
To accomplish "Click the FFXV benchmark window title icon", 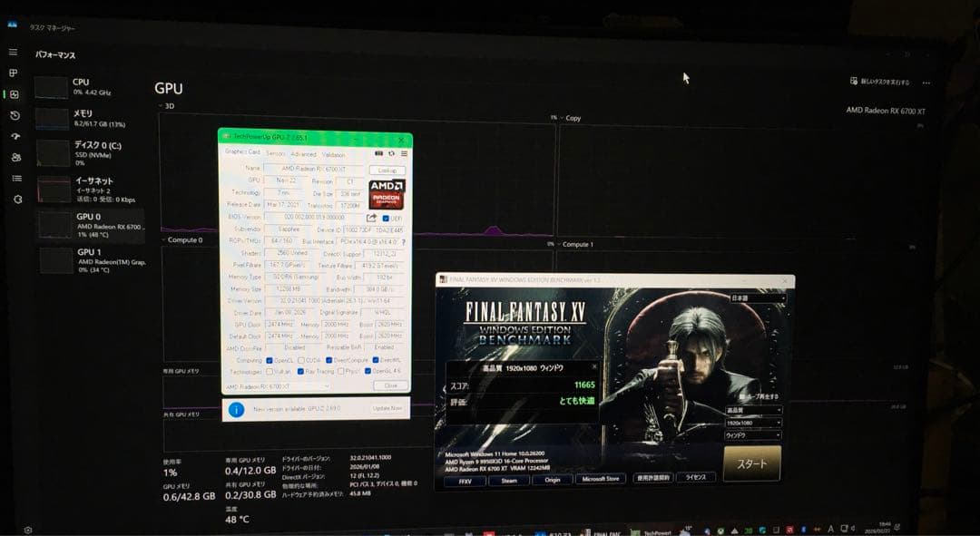I will (443, 279).
